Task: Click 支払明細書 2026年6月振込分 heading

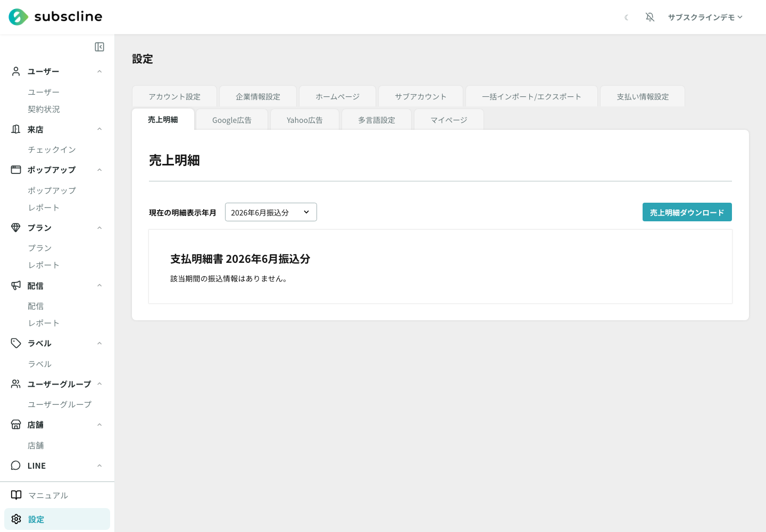Action: click(240, 259)
